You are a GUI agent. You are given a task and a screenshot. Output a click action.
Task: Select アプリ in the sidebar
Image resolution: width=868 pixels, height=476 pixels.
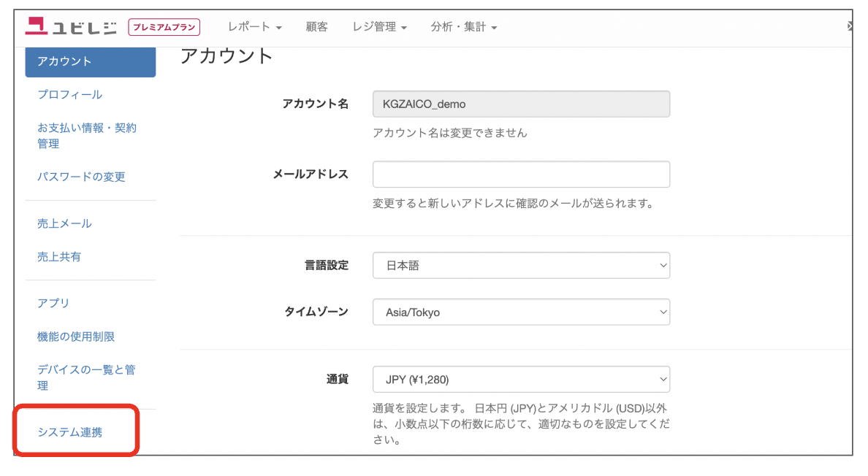click(x=53, y=303)
